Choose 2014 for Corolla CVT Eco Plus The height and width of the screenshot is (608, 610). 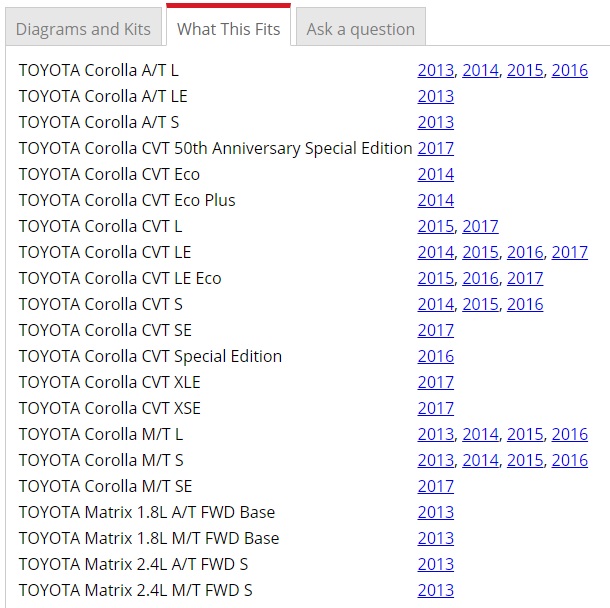pos(435,200)
